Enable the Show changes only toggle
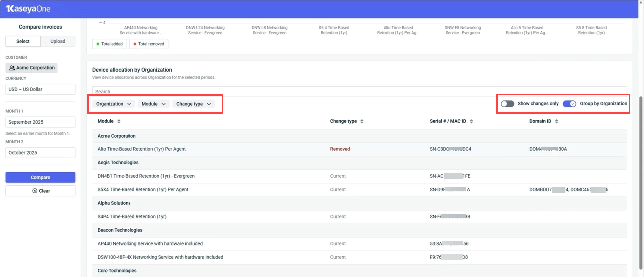644x277 pixels. [507, 104]
